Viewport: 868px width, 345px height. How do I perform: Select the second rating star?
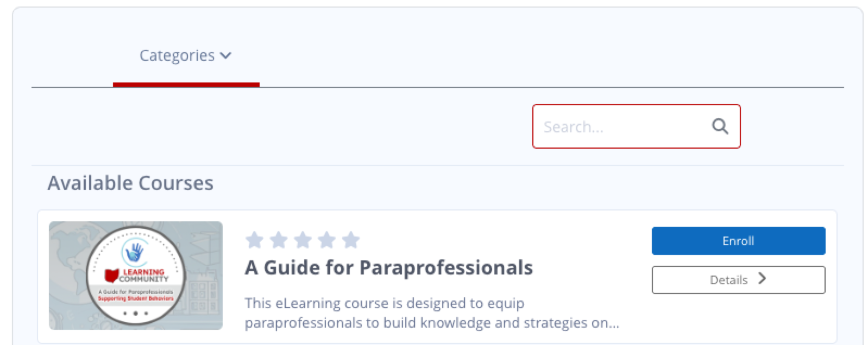pyautogui.click(x=279, y=240)
